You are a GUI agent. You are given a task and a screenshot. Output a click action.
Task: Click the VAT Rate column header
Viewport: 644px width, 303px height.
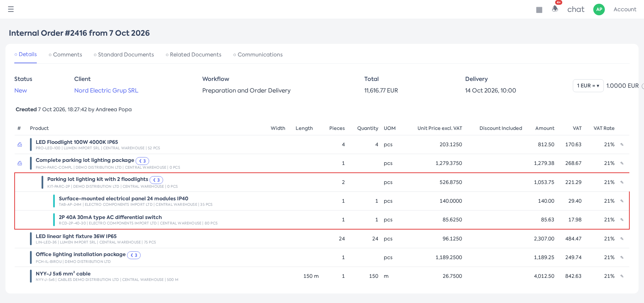604,128
